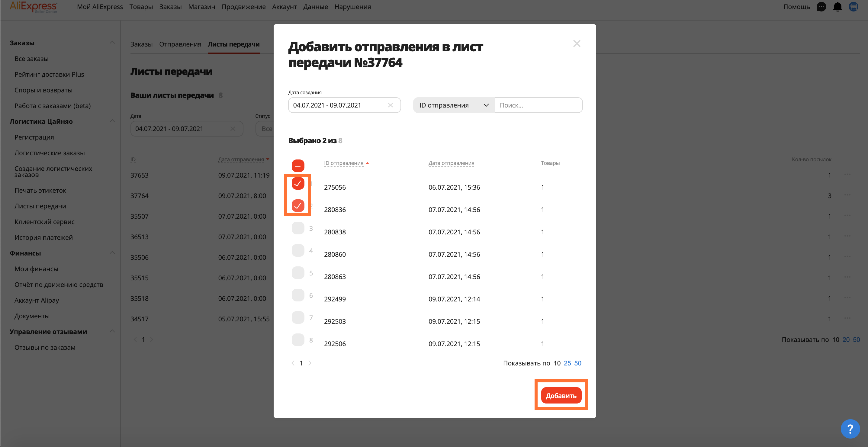Check shipment 292499 checkbox
Image resolution: width=868 pixels, height=447 pixels.
click(x=298, y=295)
